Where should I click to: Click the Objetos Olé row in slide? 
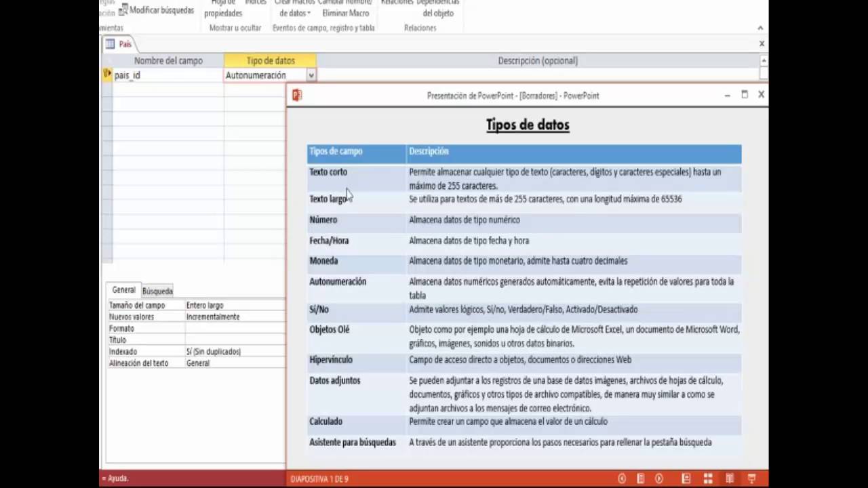click(524, 337)
